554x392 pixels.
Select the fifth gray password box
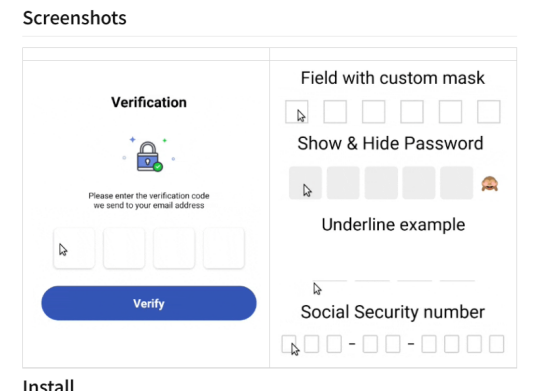(x=456, y=183)
